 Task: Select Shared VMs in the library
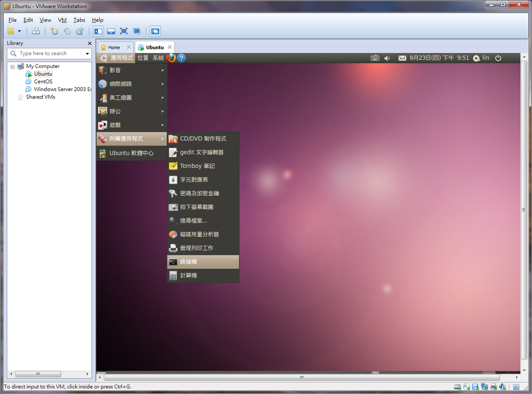(x=41, y=97)
